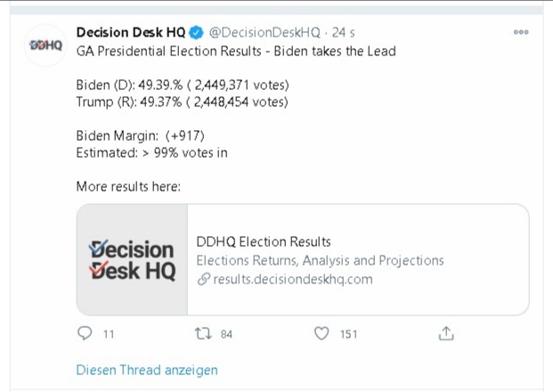The width and height of the screenshot is (553, 392).
Task: Like the tweet with heart icon
Action: [321, 333]
